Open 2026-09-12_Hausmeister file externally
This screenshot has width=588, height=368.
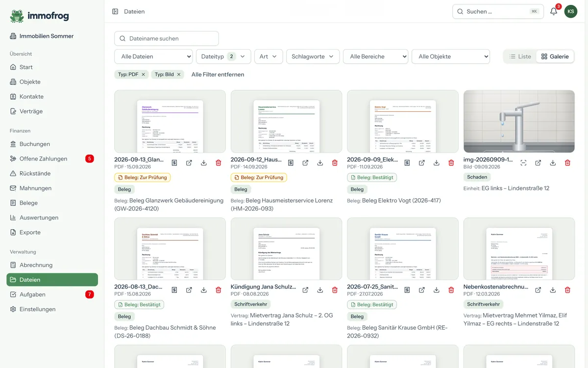pyautogui.click(x=305, y=163)
